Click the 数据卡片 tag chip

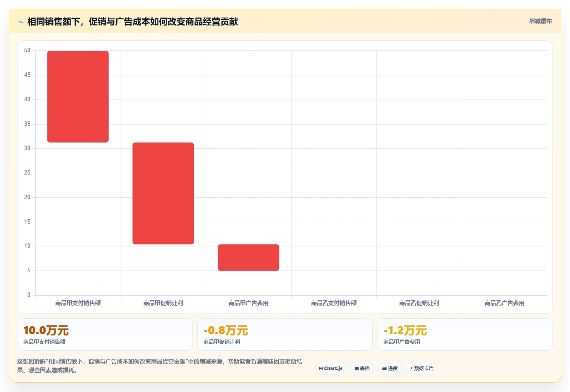click(x=421, y=368)
